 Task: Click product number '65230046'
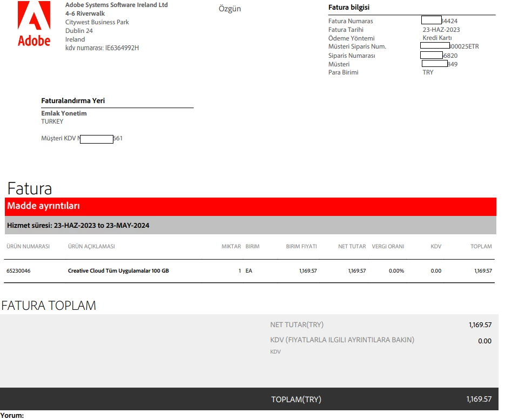click(x=18, y=271)
